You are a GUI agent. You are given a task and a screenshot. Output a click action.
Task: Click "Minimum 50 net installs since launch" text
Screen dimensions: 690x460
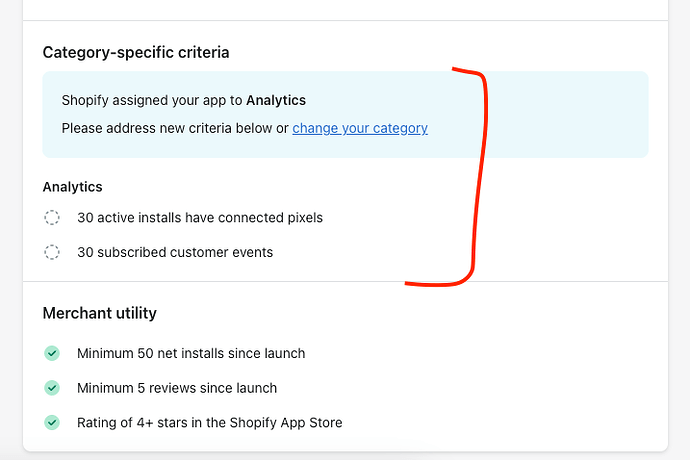tap(191, 353)
